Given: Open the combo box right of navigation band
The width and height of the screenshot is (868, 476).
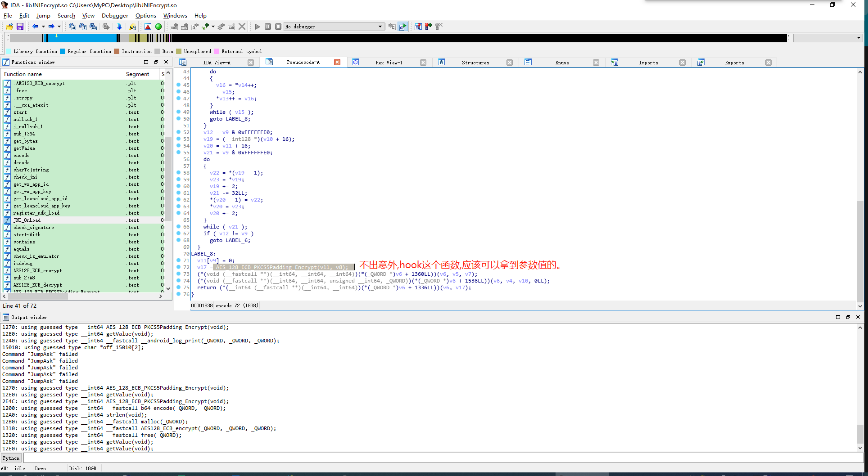Looking at the screenshot, I should point(828,38).
